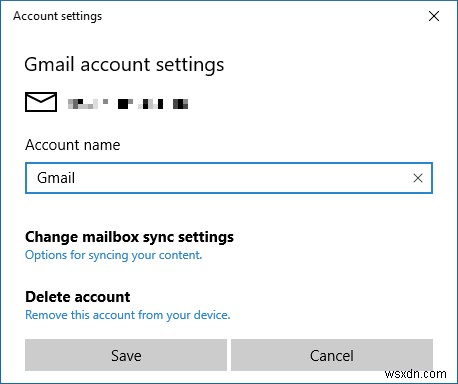Save the account settings
The height and width of the screenshot is (384, 458).
coord(126,355)
